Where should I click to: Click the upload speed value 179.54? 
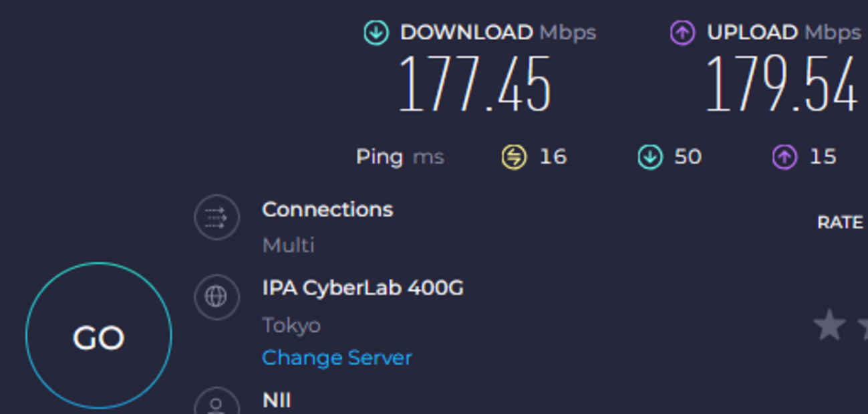(x=780, y=85)
